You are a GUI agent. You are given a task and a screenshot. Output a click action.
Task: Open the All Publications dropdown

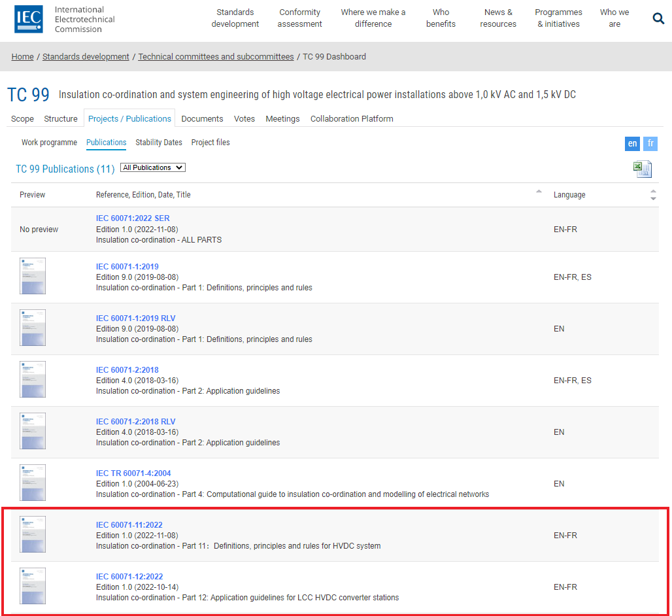pyautogui.click(x=153, y=167)
